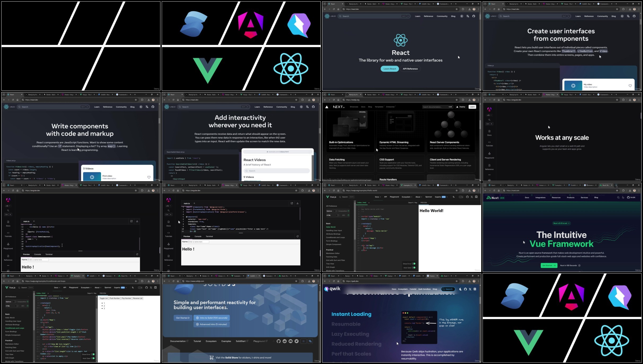Expand About dropdown in Vue 'Hello World!' header
This screenshot has width=643, height=364.
point(419,197)
